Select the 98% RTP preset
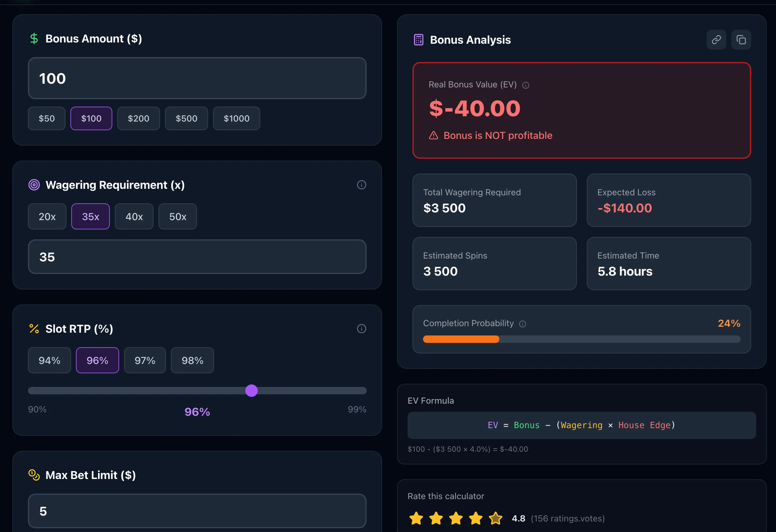 pyautogui.click(x=192, y=361)
